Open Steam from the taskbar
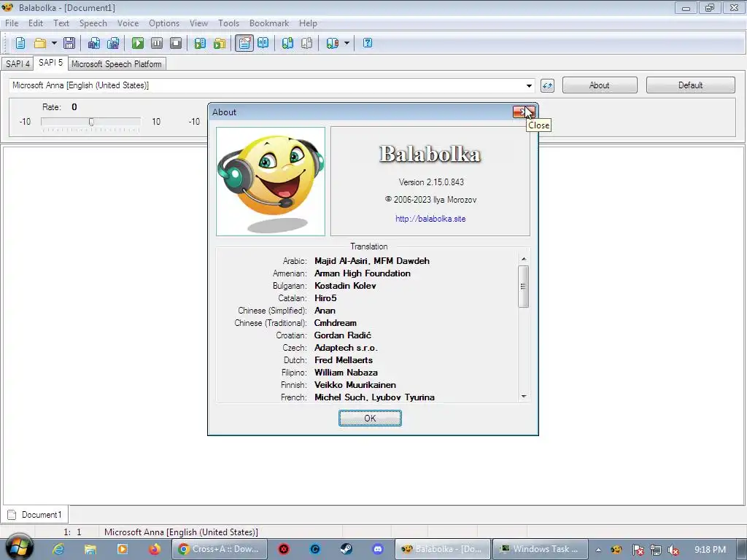This screenshot has width=747, height=560. click(x=347, y=549)
